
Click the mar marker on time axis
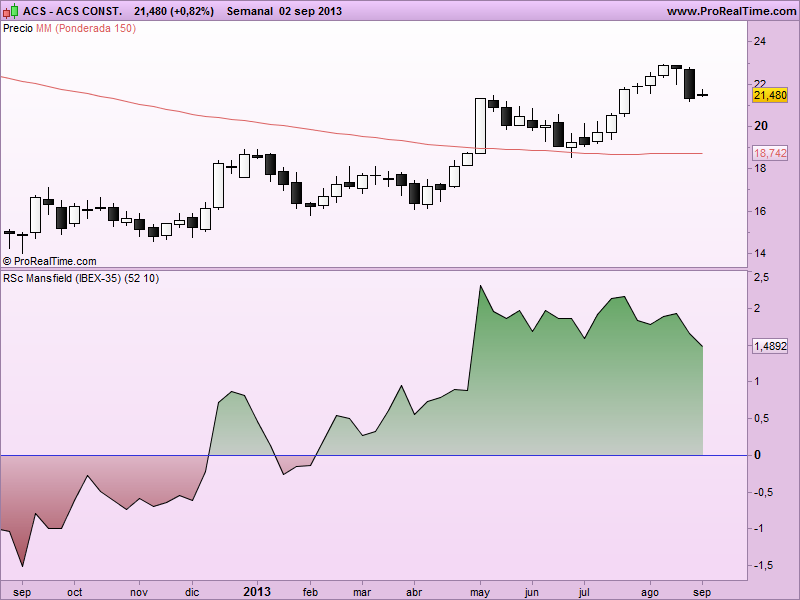point(362,592)
